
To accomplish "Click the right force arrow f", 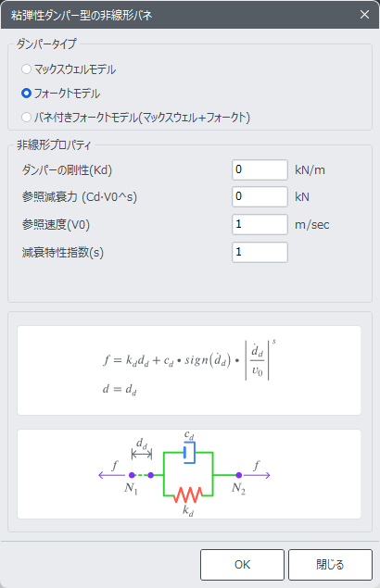I will (x=257, y=475).
